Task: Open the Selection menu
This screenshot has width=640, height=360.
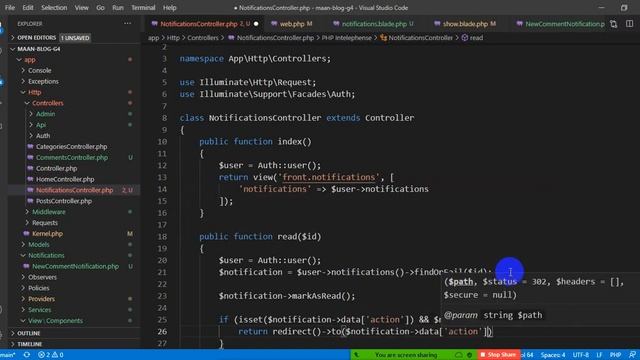Action: coord(54,8)
